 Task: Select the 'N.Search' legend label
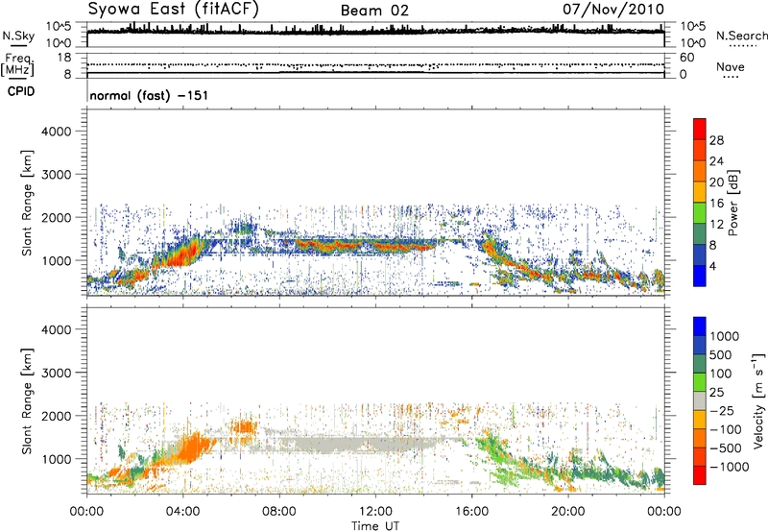pyautogui.click(x=741, y=36)
